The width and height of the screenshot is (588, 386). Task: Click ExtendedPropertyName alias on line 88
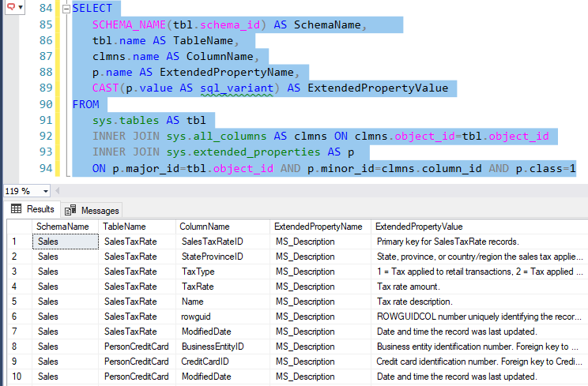[x=227, y=73]
